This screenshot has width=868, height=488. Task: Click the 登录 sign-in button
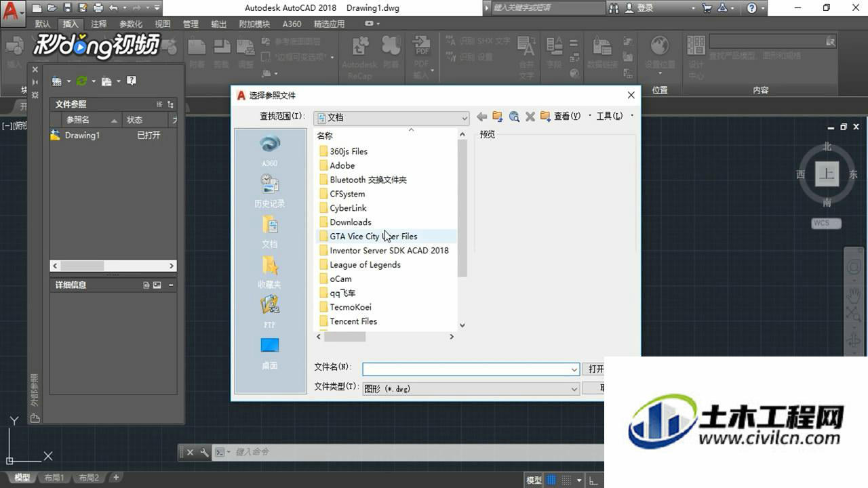tap(639, 8)
